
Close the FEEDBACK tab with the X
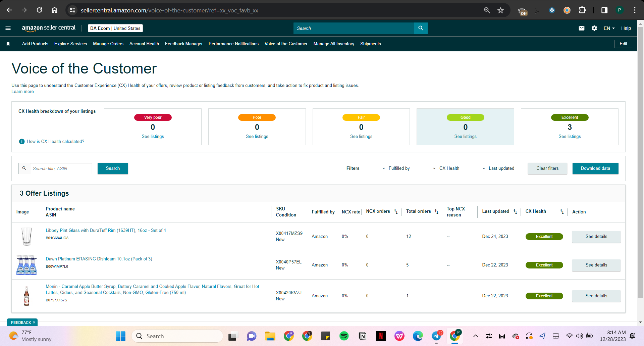pyautogui.click(x=34, y=323)
